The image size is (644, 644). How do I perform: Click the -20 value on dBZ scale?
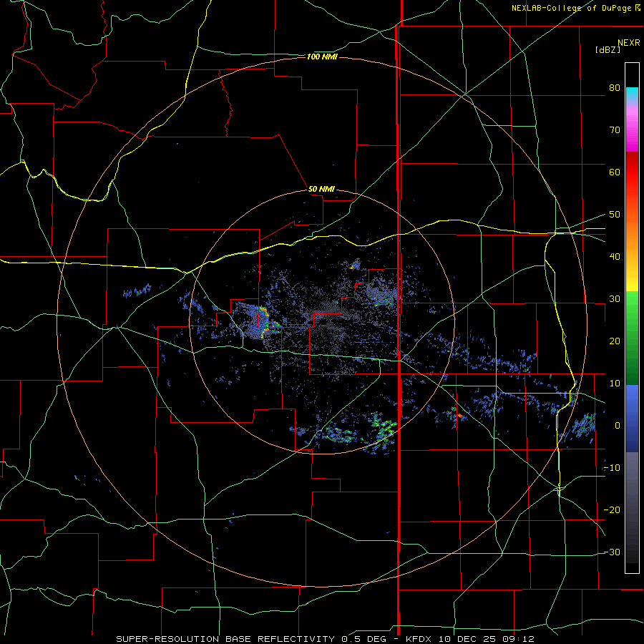tap(612, 509)
